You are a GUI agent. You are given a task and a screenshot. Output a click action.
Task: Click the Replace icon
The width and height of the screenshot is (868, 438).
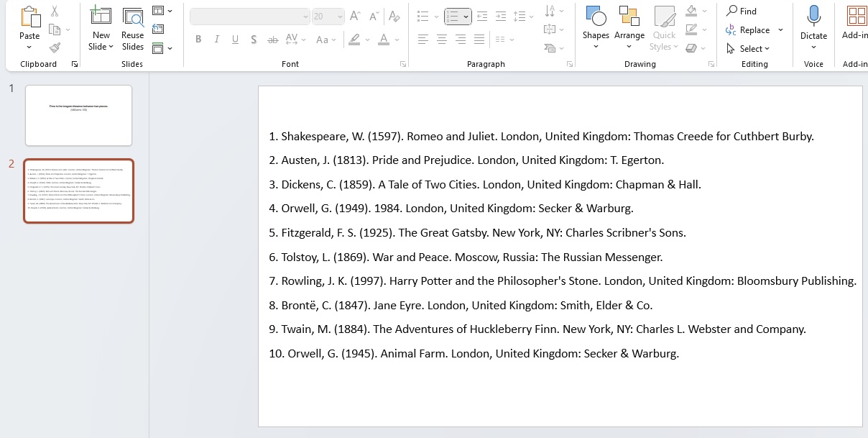coord(731,29)
